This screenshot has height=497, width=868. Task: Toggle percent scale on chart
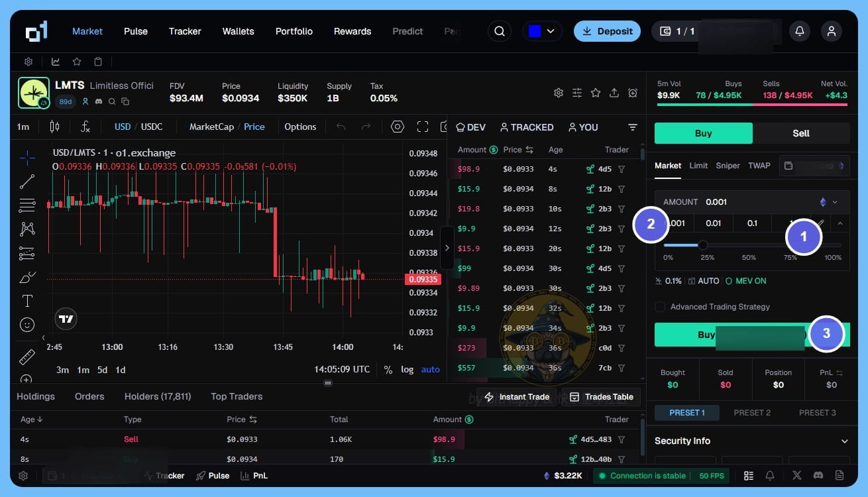click(x=388, y=370)
